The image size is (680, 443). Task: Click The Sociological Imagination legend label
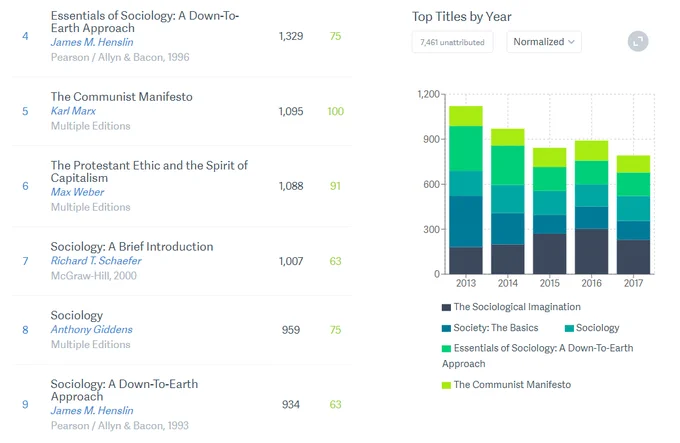[x=517, y=307]
